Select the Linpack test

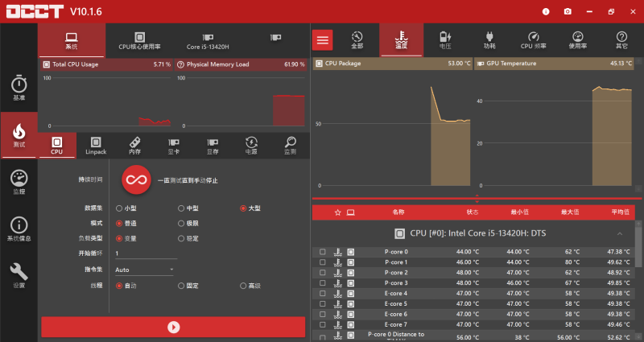point(96,146)
